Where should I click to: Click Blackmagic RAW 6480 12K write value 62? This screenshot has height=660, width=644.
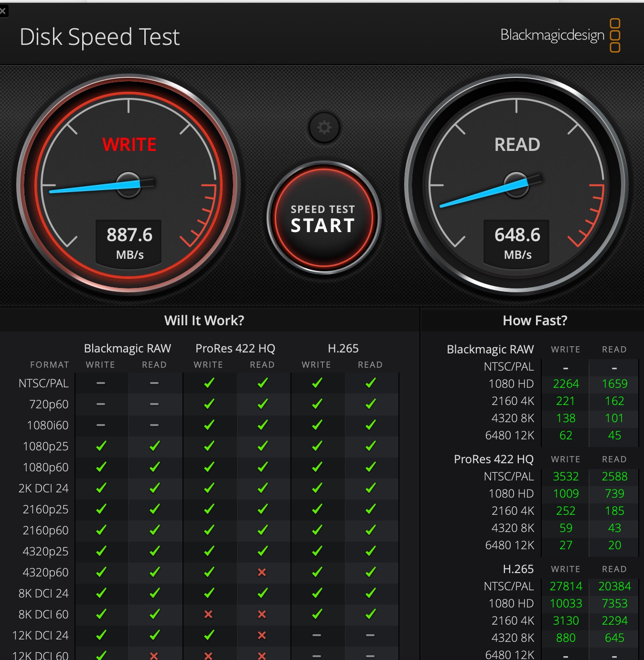(566, 436)
